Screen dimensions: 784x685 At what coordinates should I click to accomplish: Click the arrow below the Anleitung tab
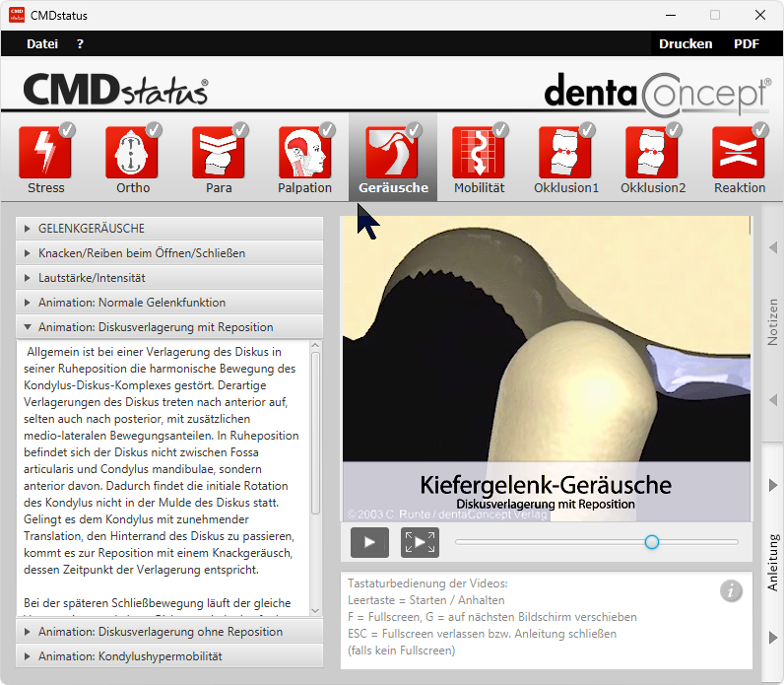[773, 637]
